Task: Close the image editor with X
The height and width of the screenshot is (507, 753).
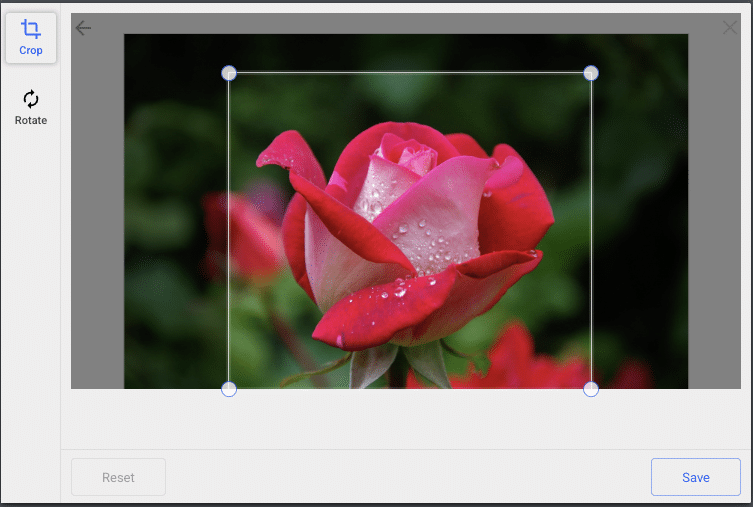Action: pyautogui.click(x=729, y=27)
